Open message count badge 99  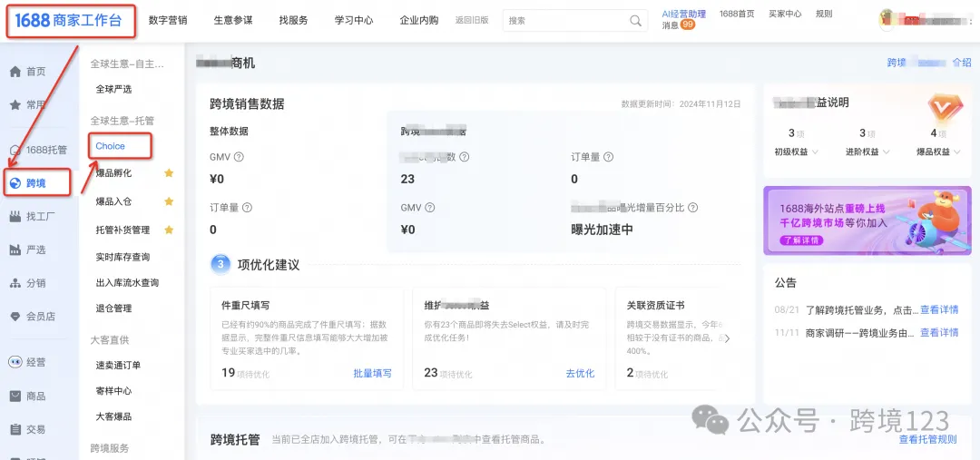click(688, 25)
